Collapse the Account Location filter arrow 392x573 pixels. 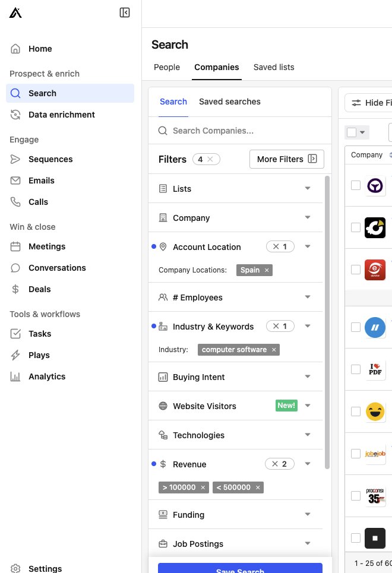(308, 246)
